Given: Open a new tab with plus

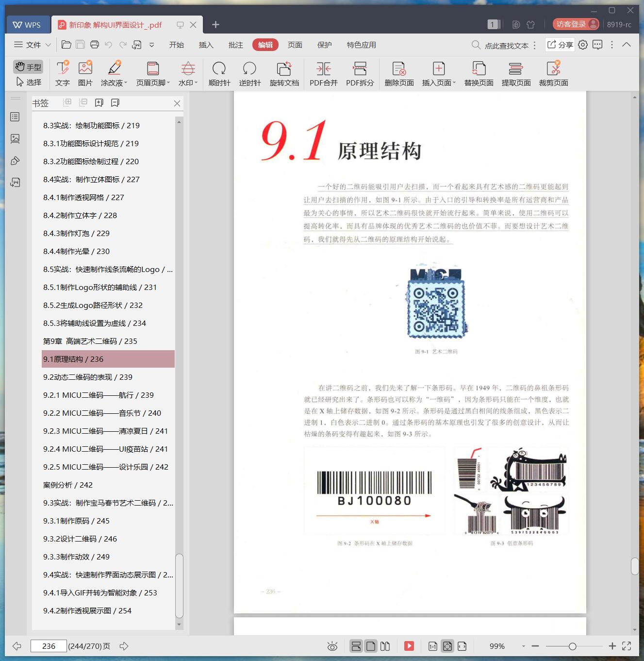Looking at the screenshot, I should [216, 25].
